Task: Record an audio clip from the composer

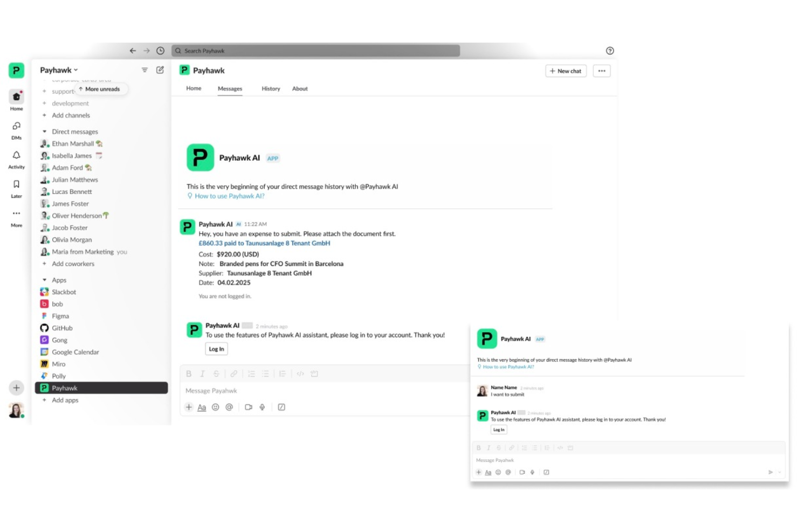Action: [x=262, y=407]
